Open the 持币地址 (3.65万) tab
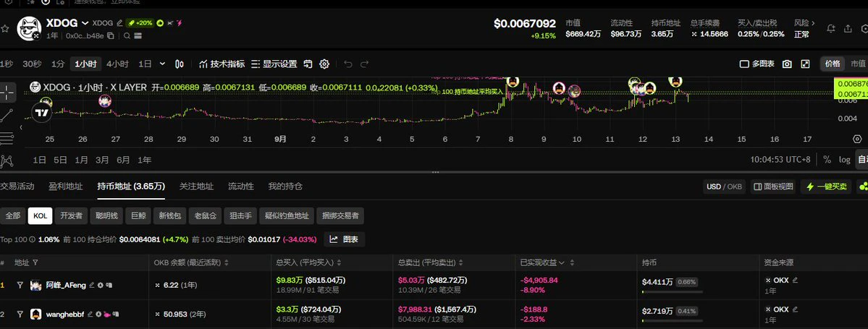The image size is (868, 329). (130, 187)
